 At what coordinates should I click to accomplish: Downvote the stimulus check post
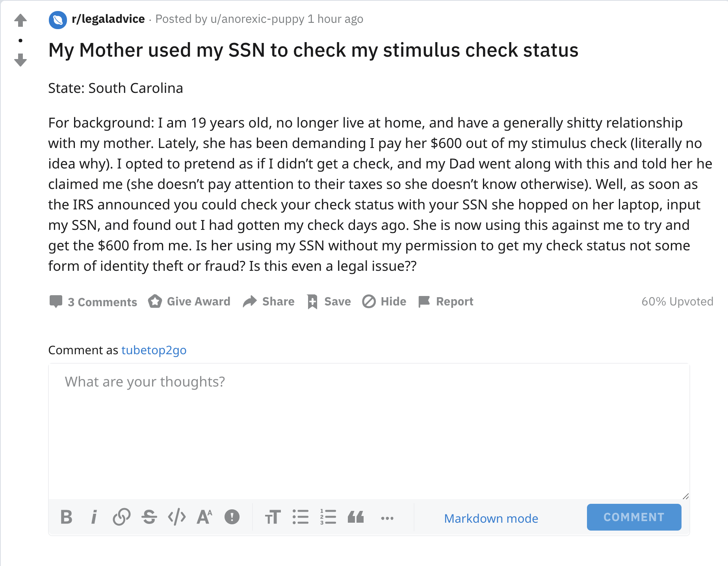pyautogui.click(x=20, y=60)
